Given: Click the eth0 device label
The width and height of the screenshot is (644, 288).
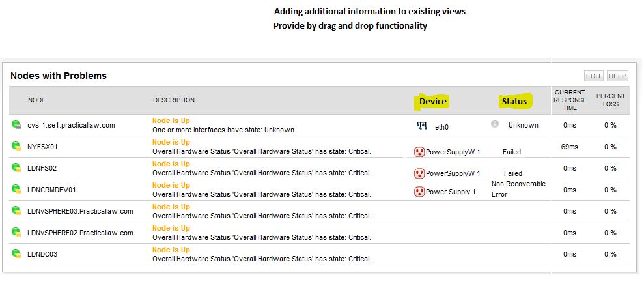Looking at the screenshot, I should pos(441,127).
